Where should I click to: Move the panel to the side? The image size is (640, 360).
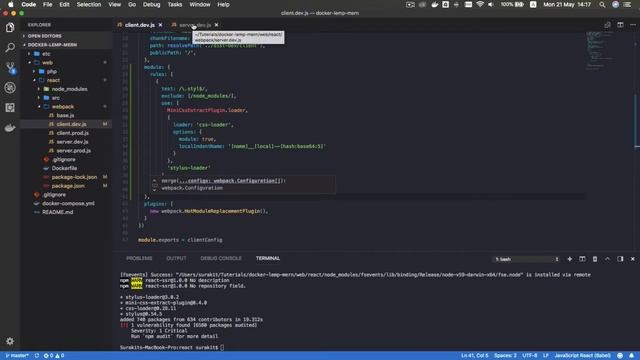[620, 259]
